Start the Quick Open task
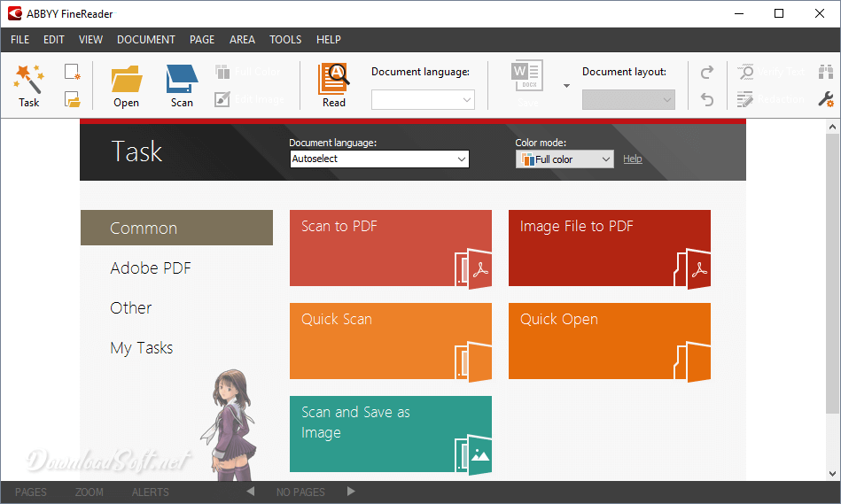Viewport: 841px width, 504px height. [610, 341]
